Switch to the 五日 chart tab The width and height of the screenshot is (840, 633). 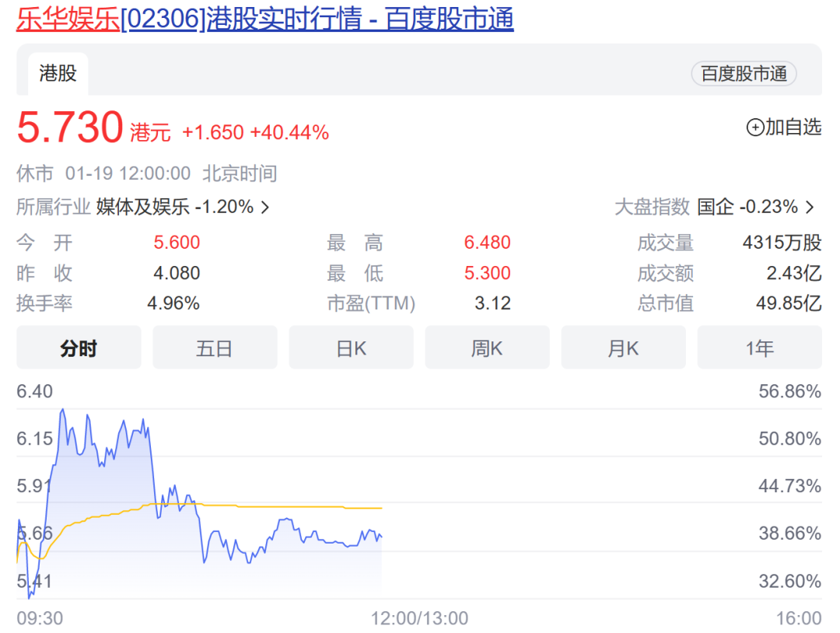tap(215, 348)
